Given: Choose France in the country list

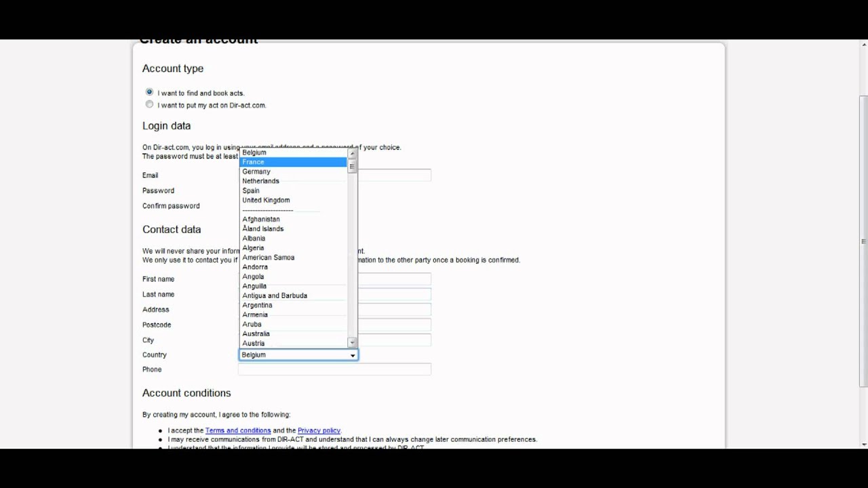Looking at the screenshot, I should tap(294, 162).
